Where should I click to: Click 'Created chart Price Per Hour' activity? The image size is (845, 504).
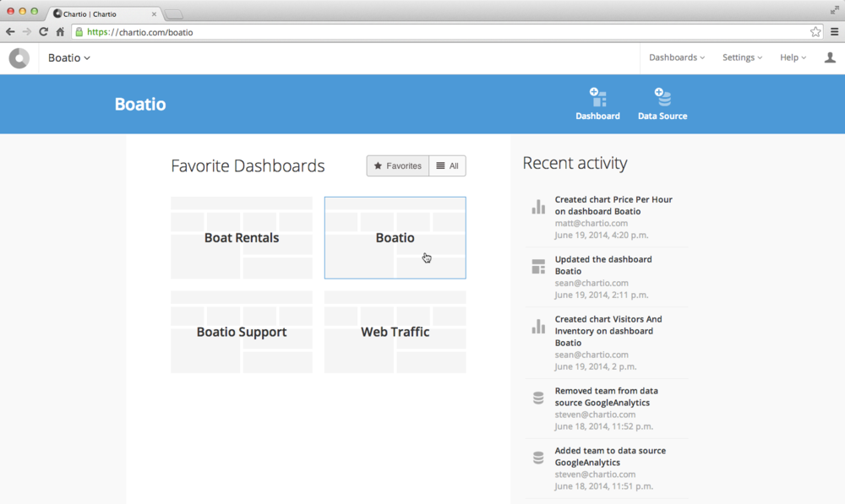[x=613, y=205]
